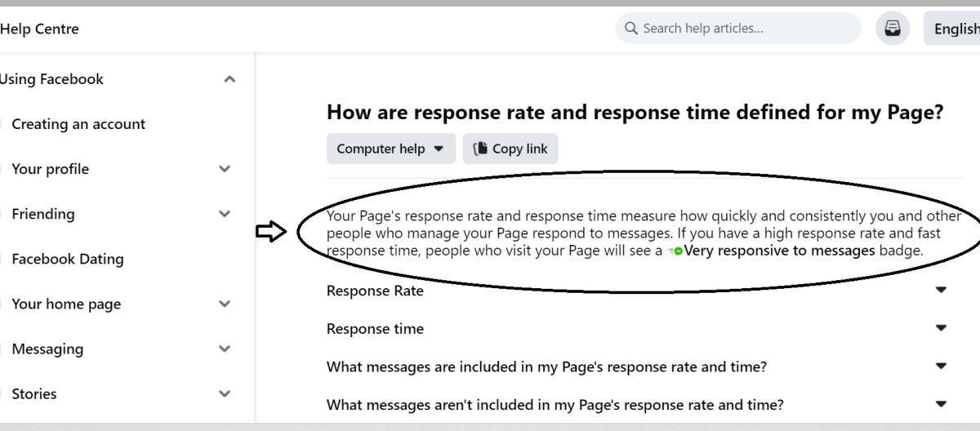This screenshot has height=431, width=980.
Task: Open Your profile topic
Action: pyautogui.click(x=50, y=169)
